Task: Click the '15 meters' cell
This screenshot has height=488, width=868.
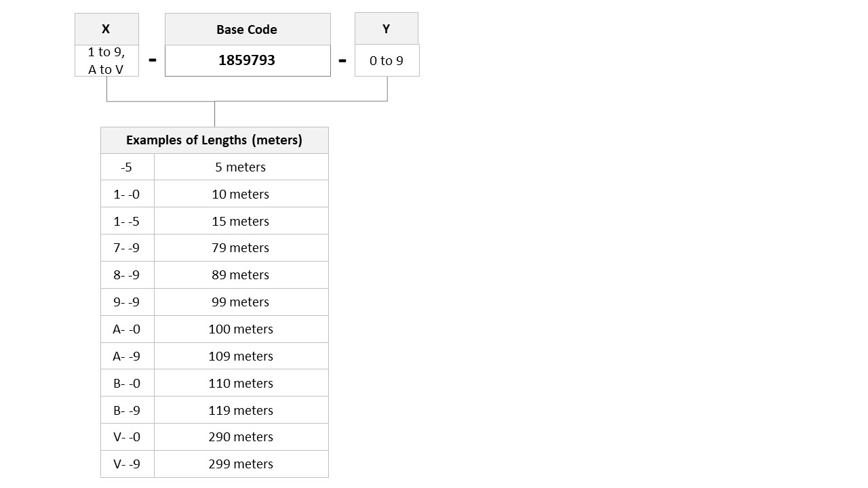Action: pos(241,221)
